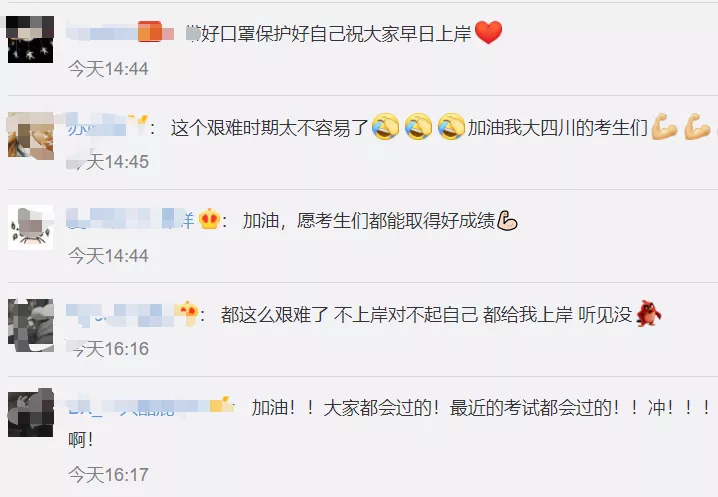Click the comment text 加油，愿考生们都能取得好成绩
The height and width of the screenshot is (497, 718).
(x=369, y=221)
